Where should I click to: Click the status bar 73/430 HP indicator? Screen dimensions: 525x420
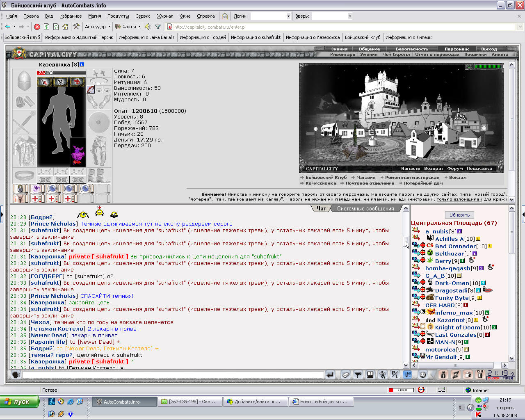pos(402,390)
